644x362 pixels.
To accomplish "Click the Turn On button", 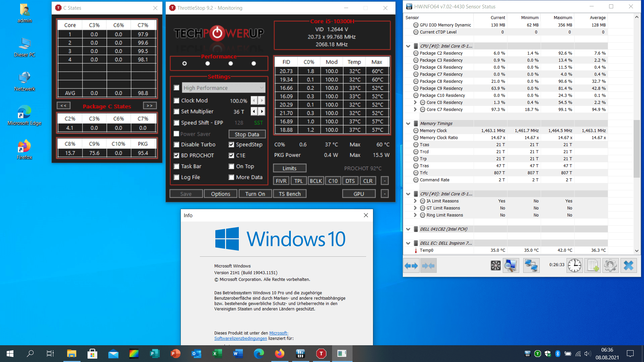I will click(255, 194).
